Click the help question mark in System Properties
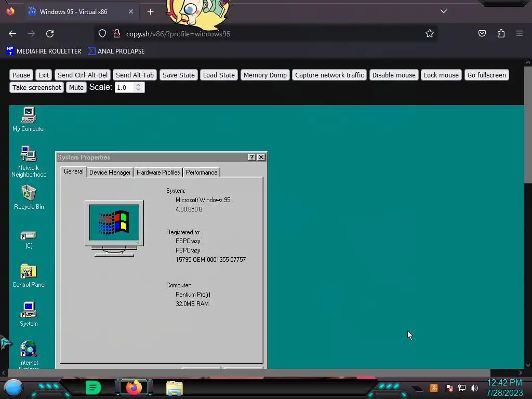 click(252, 157)
